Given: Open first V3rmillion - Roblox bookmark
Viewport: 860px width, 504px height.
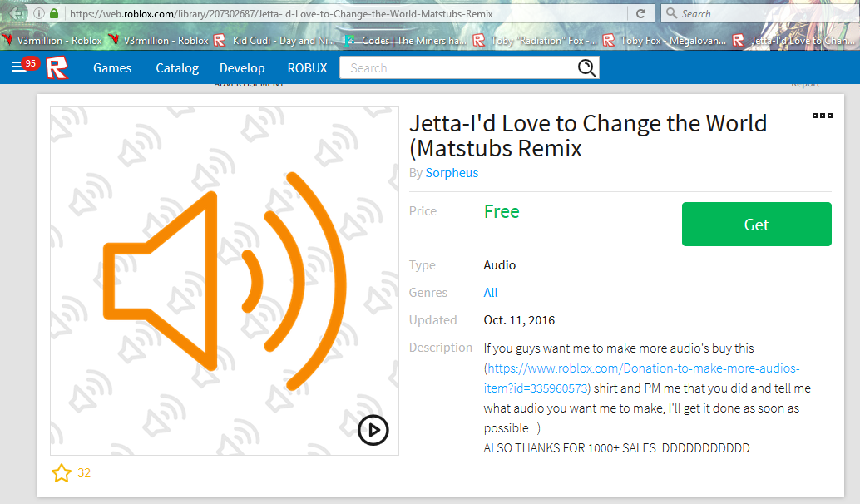Looking at the screenshot, I should tap(52, 41).
